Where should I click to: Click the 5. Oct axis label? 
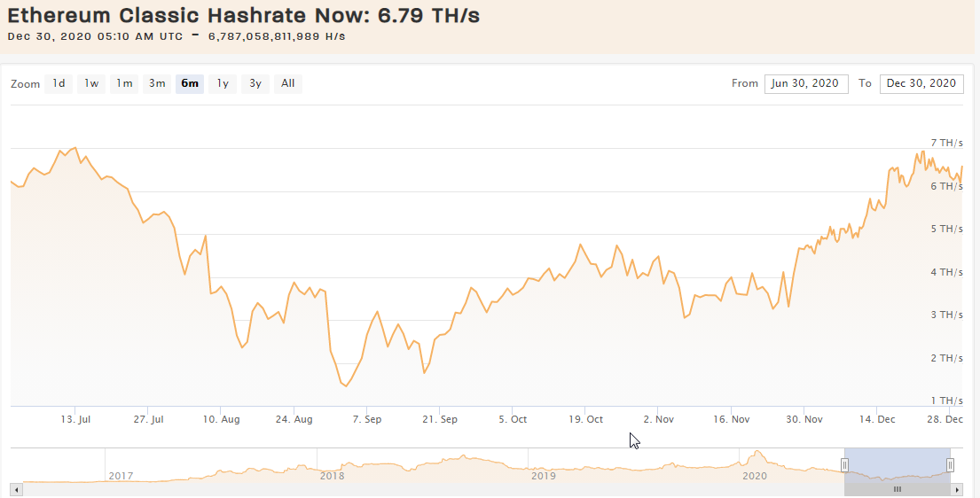click(x=513, y=419)
